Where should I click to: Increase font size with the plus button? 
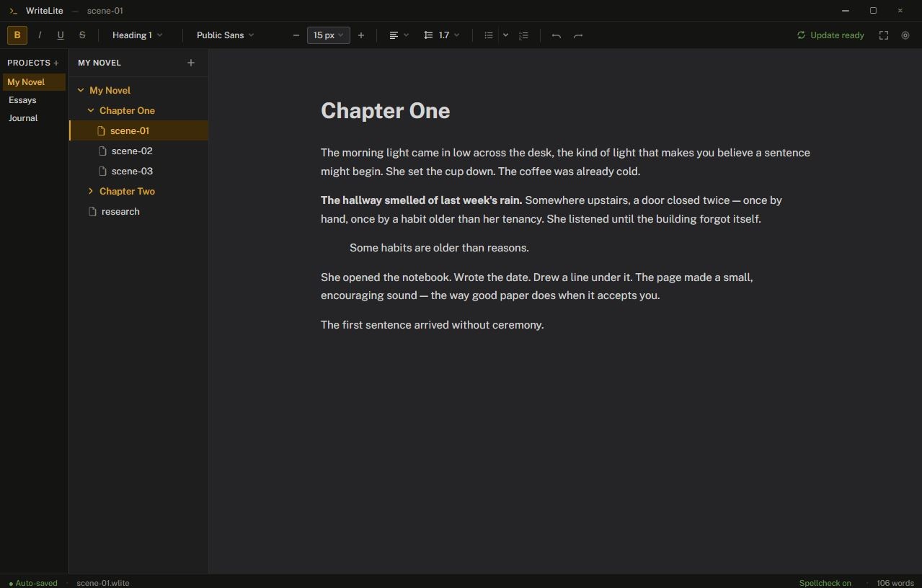coord(361,35)
